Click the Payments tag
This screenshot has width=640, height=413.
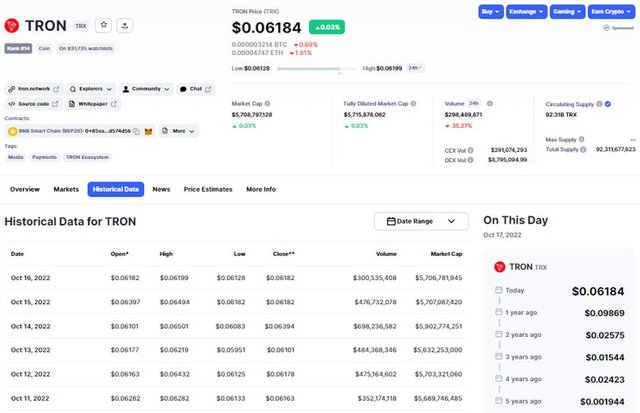[44, 157]
